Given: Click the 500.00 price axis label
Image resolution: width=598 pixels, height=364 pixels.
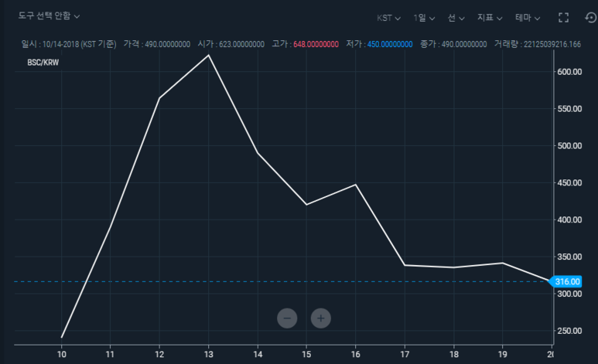Looking at the screenshot, I should tap(569, 145).
